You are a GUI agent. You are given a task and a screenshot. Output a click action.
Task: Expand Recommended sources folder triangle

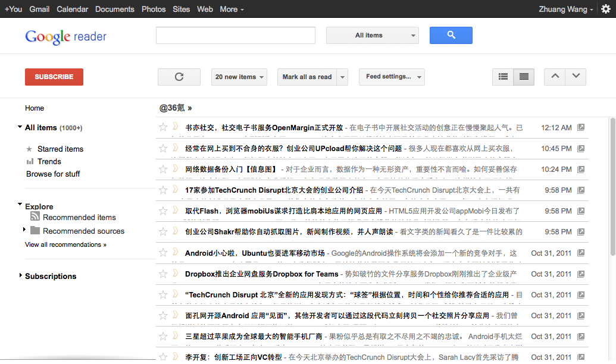24,230
